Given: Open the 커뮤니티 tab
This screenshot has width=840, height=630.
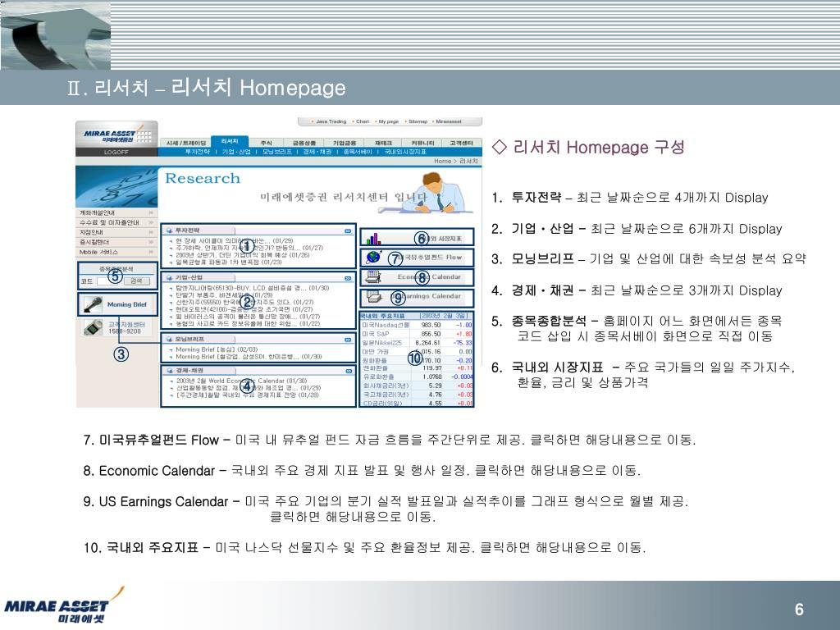Looking at the screenshot, I should [x=422, y=143].
